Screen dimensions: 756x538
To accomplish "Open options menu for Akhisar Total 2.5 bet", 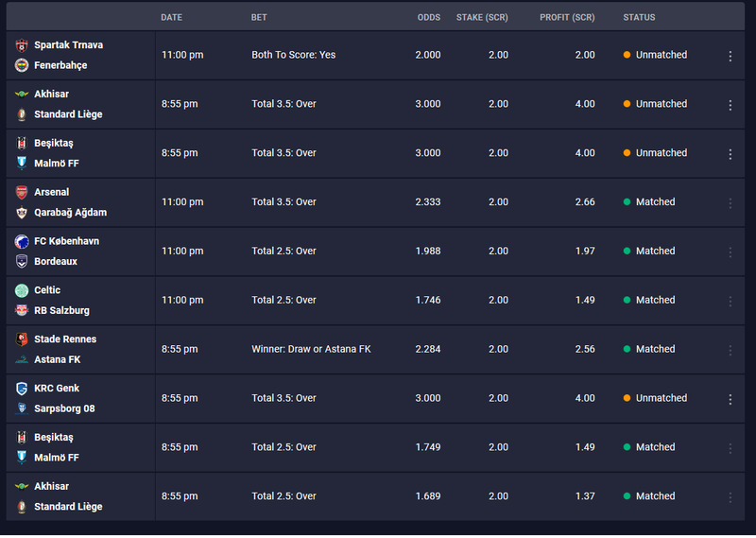I will pyautogui.click(x=730, y=497).
